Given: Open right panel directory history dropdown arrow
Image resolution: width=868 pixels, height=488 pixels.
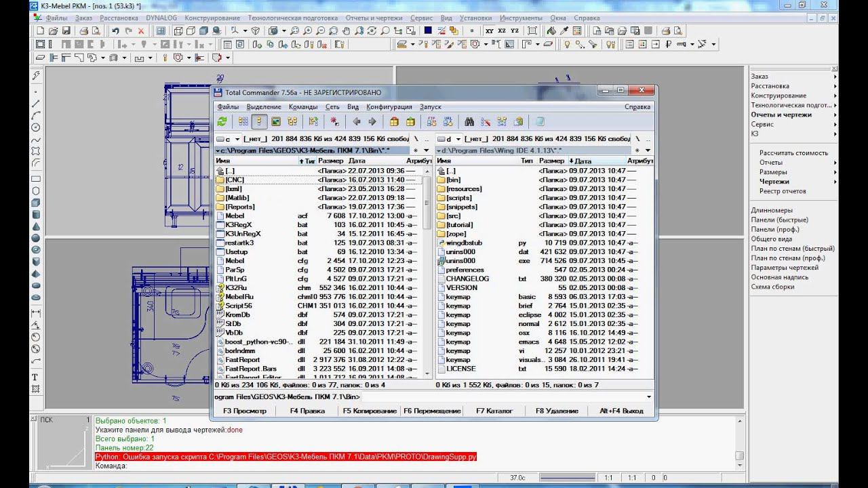Looking at the screenshot, I should click(x=648, y=150).
